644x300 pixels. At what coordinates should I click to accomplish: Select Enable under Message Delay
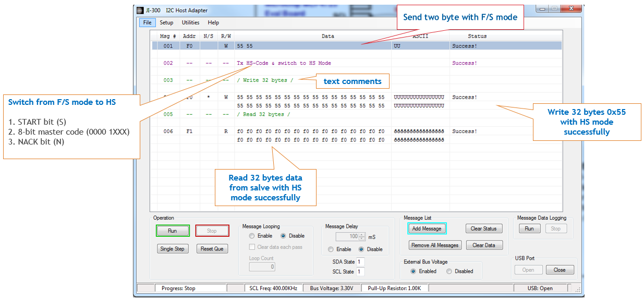[331, 249]
